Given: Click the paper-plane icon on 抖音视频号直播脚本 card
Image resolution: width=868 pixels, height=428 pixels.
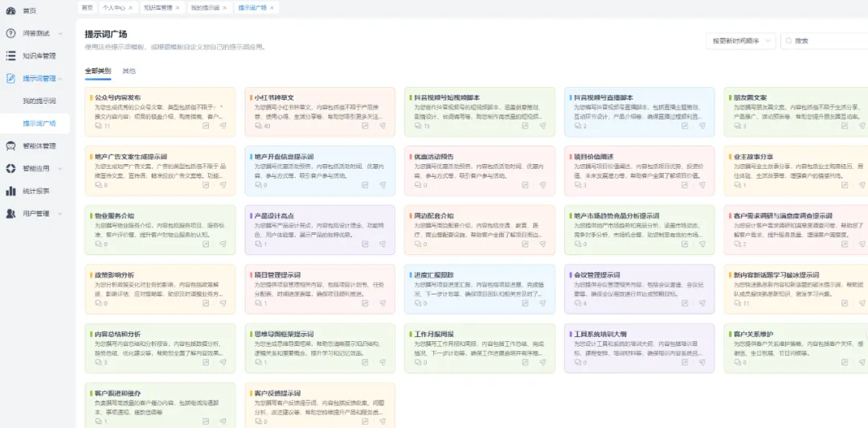Looking at the screenshot, I should point(702,126).
